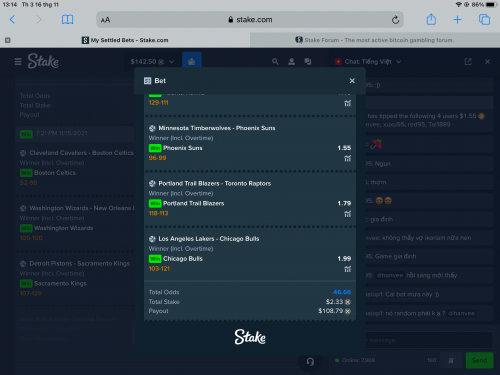Screen dimensions: 500x375
Task: Pop out chat into new window
Action: click(468, 62)
